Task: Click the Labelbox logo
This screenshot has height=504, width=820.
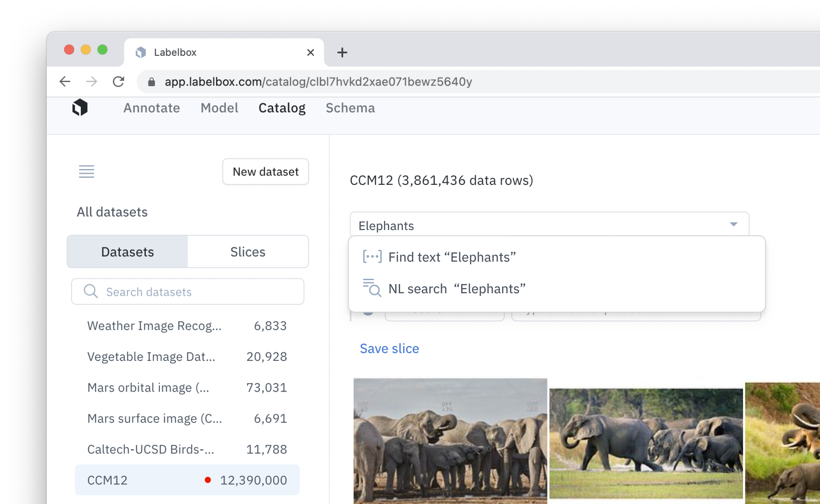Action: (x=80, y=108)
